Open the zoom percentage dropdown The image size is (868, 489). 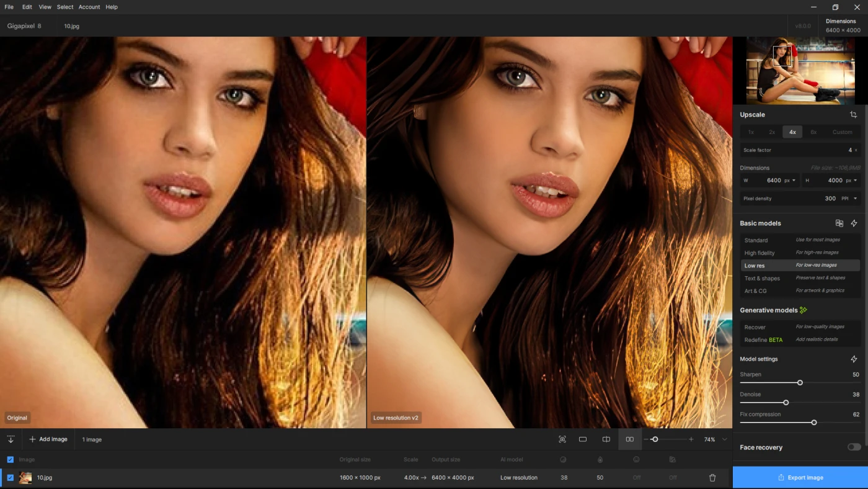(x=724, y=439)
